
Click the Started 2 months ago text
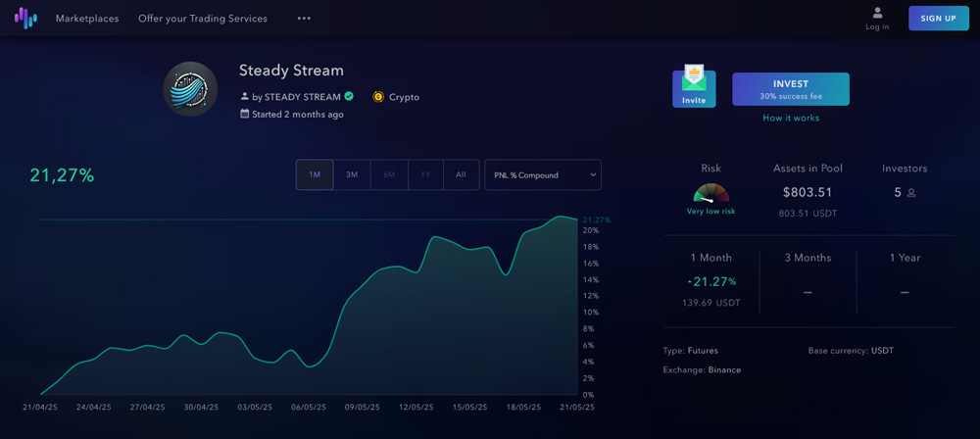[298, 115]
